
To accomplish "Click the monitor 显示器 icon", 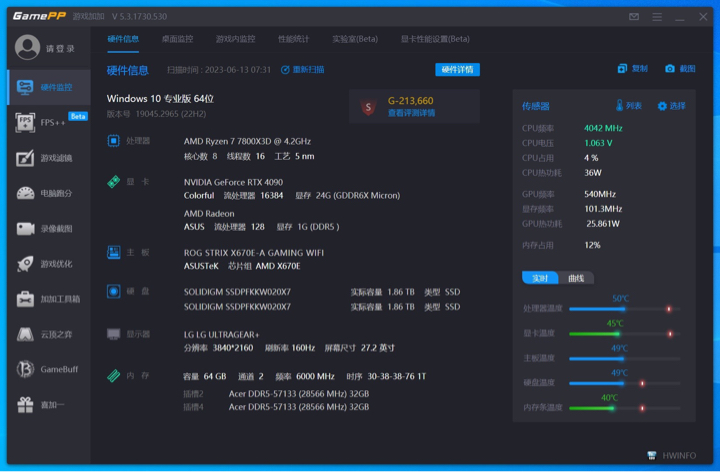I will pyautogui.click(x=113, y=334).
